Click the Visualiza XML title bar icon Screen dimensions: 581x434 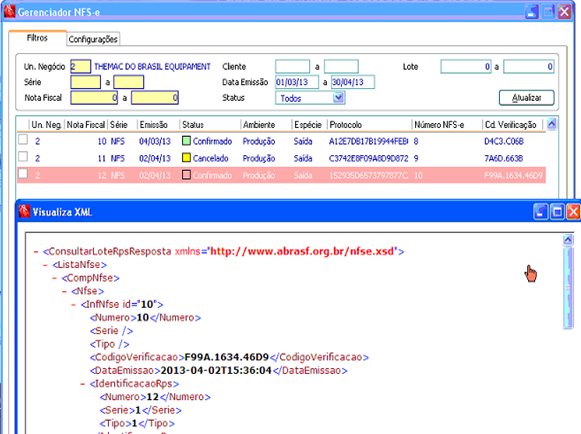click(x=24, y=212)
